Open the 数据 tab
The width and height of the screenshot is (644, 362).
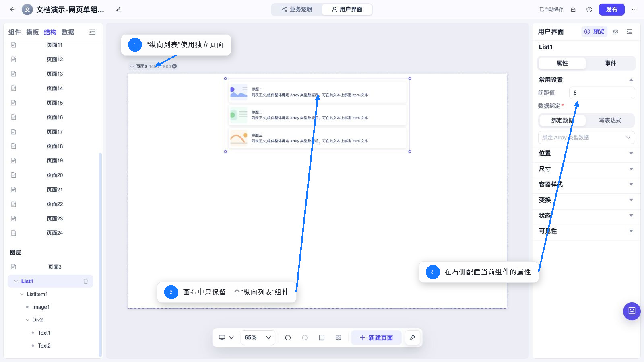[68, 32]
